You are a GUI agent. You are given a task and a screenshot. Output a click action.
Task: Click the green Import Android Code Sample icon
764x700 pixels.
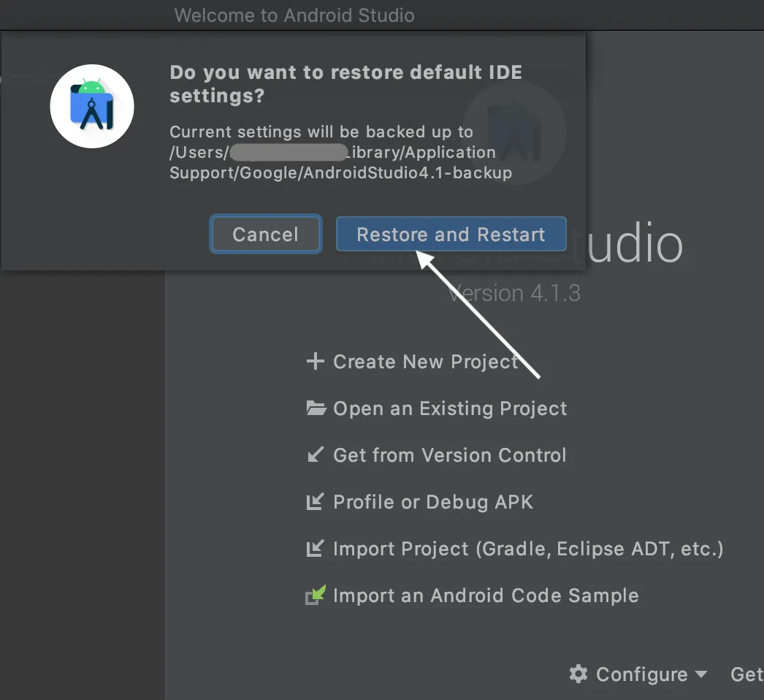(316, 595)
